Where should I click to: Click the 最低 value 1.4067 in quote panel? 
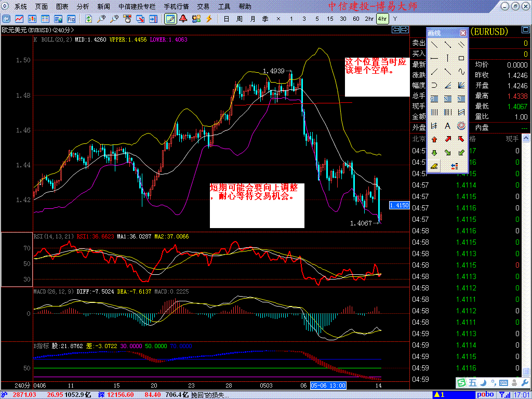(517, 106)
